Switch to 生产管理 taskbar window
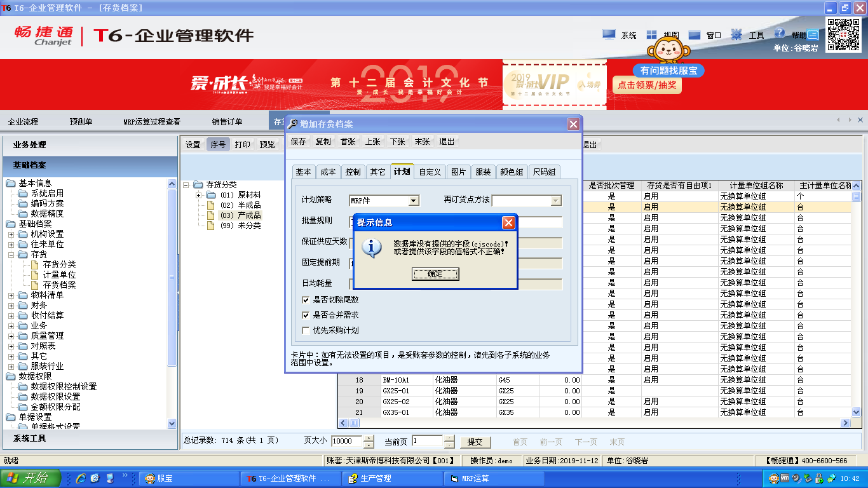 (391, 478)
